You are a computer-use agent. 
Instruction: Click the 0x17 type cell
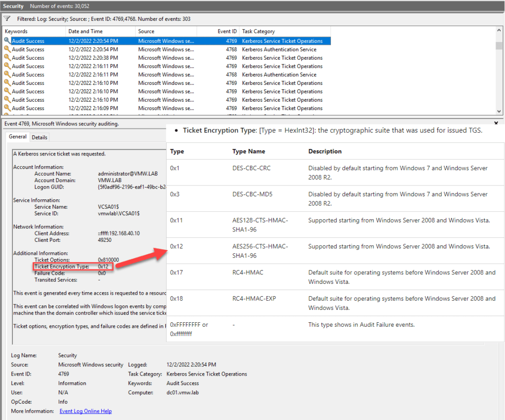click(x=177, y=272)
